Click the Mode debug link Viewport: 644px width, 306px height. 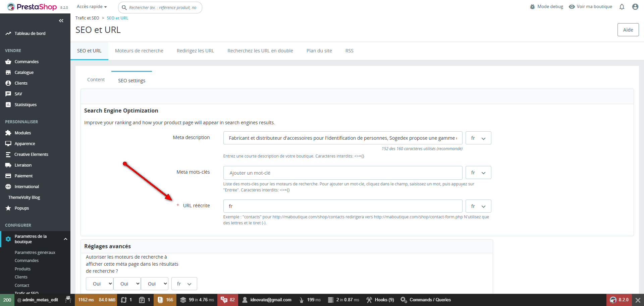coord(546,7)
